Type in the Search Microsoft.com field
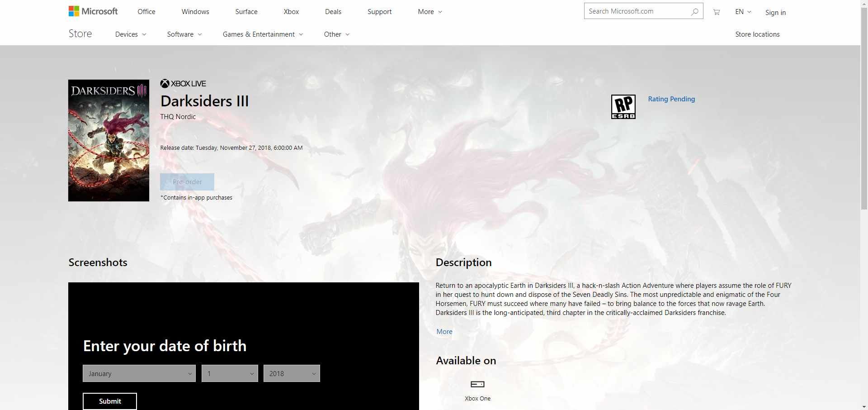Screen dimensions: 868x410 coord(637,11)
